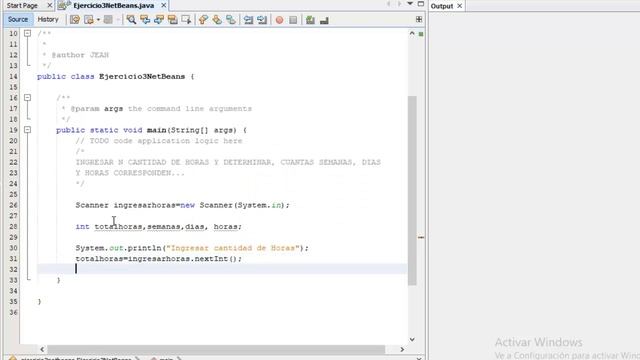This screenshot has height=360, width=640.
Task: Close the Start Page tab
Action: tap(49, 5)
